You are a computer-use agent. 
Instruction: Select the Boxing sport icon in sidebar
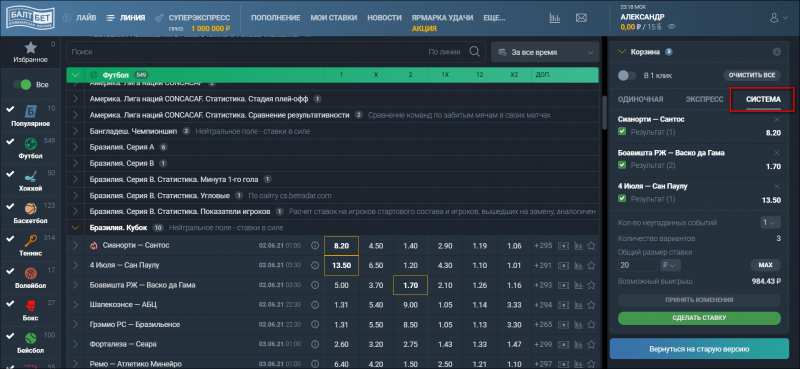31,306
